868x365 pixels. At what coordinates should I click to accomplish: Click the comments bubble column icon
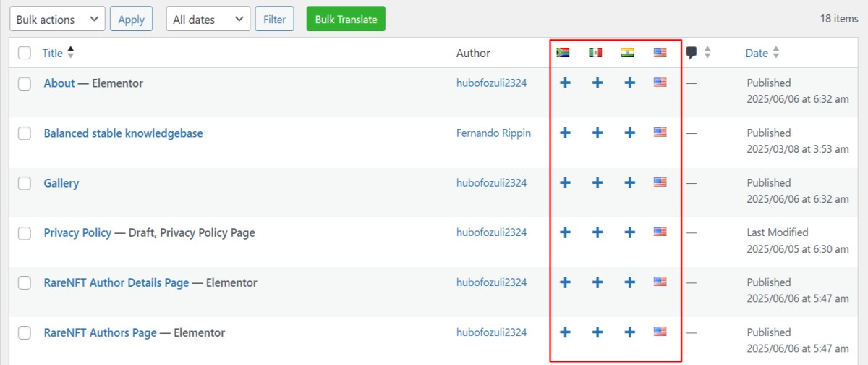(692, 53)
